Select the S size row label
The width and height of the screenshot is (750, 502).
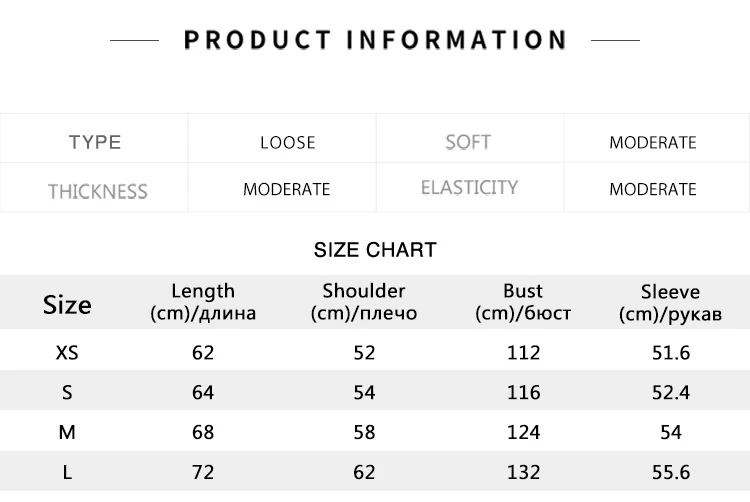(x=67, y=393)
